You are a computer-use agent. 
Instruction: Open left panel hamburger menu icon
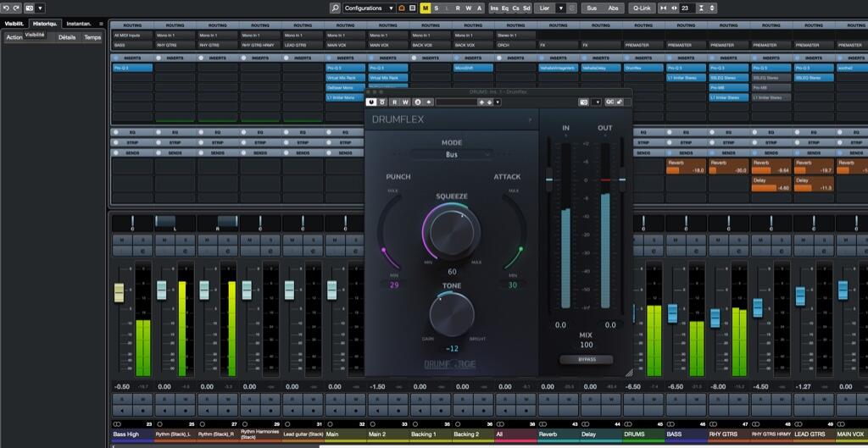pos(101,24)
